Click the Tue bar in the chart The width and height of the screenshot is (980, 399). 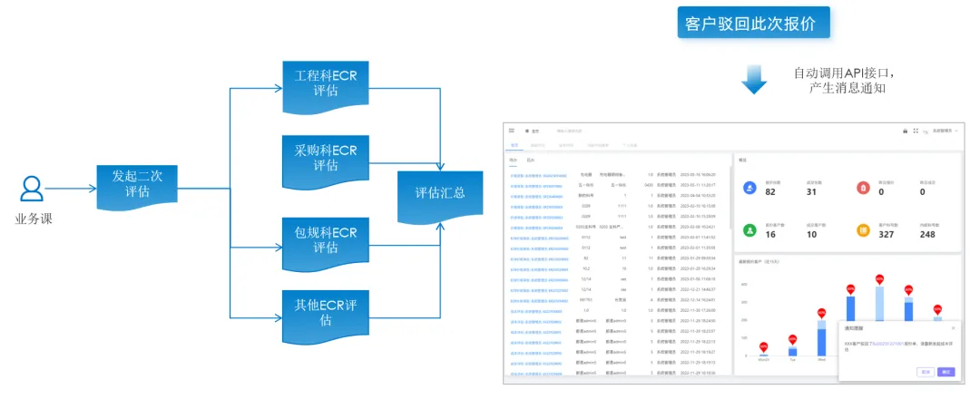coord(792,352)
